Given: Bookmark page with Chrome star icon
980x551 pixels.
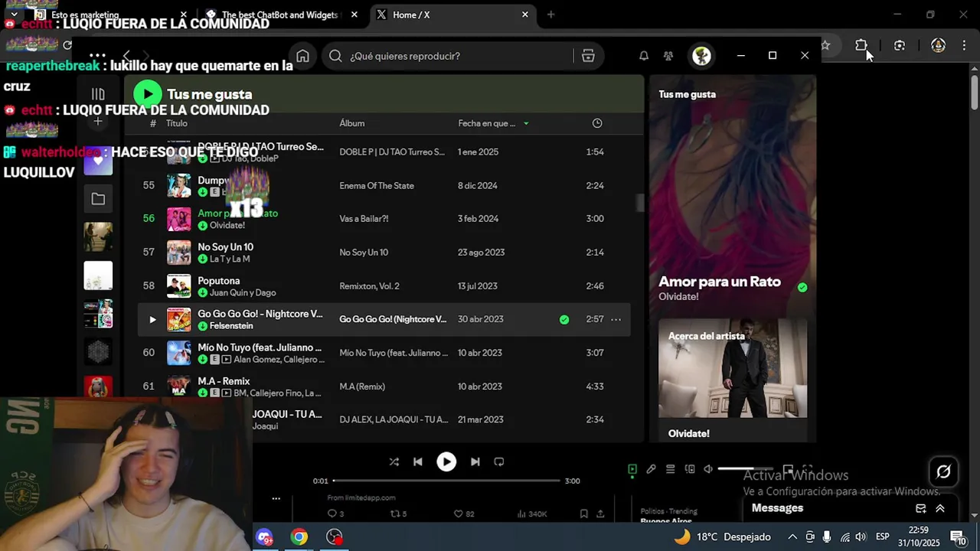Looking at the screenshot, I should pyautogui.click(x=825, y=45).
